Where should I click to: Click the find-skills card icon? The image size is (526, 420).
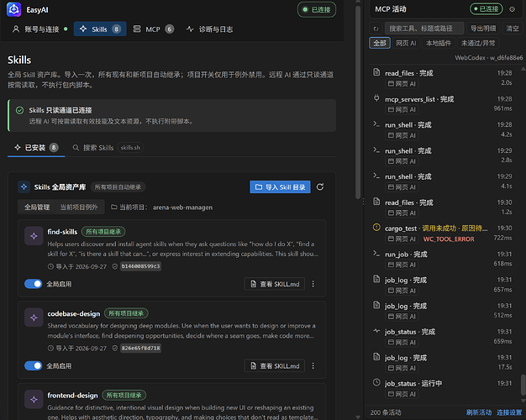(34, 236)
